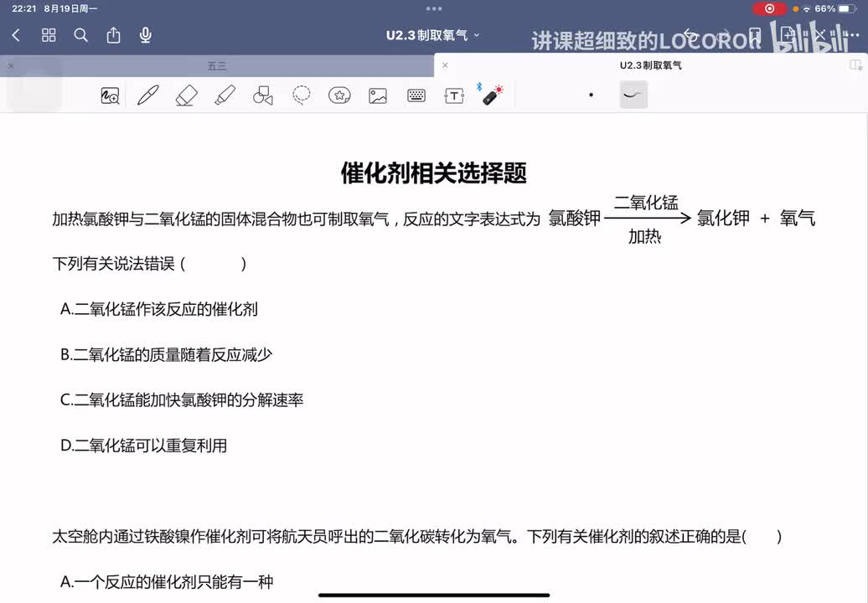Start audio recording with microphone icon
Screen dimensions: 868x603
146,35
